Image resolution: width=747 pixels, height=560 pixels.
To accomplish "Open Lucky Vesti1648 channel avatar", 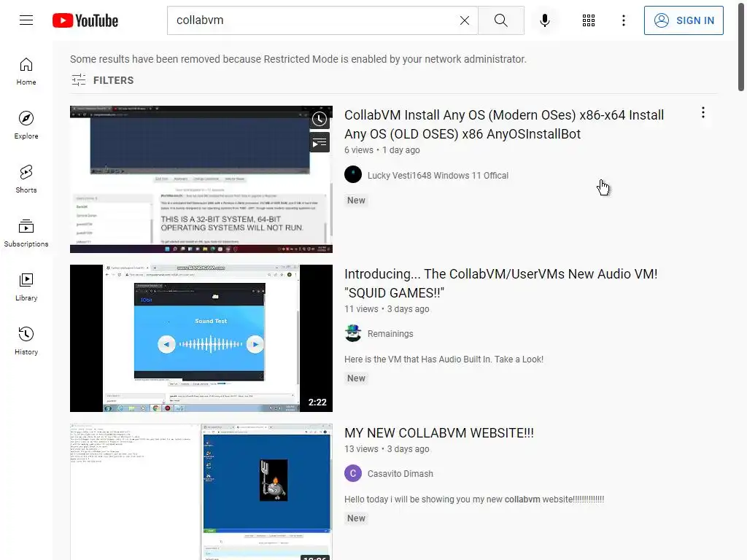I will tap(353, 174).
